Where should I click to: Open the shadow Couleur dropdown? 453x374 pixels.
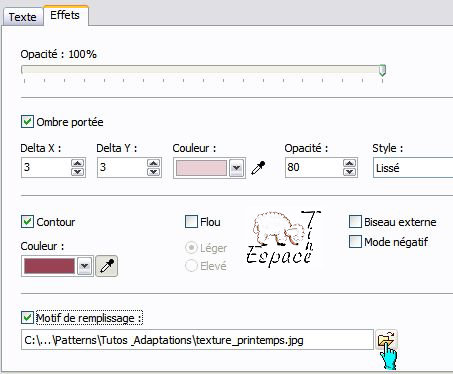pos(237,168)
